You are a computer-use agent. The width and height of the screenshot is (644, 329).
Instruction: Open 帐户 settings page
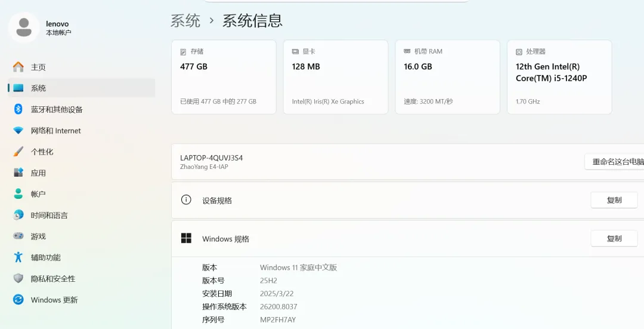tap(81, 193)
